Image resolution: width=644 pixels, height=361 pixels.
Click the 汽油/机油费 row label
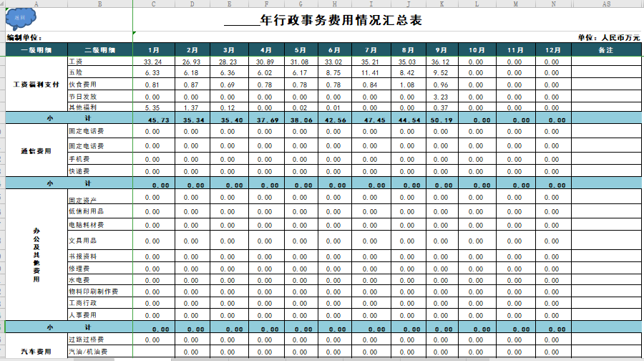[99, 352]
